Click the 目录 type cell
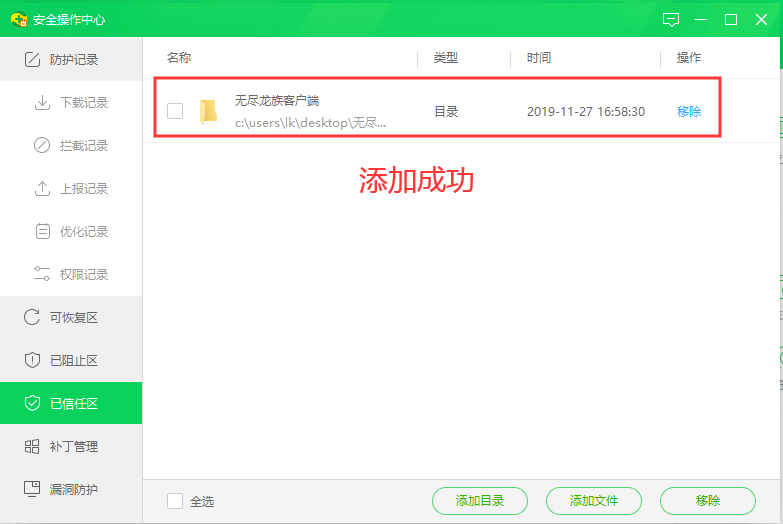Screen dimensions: 783x524 [446, 111]
